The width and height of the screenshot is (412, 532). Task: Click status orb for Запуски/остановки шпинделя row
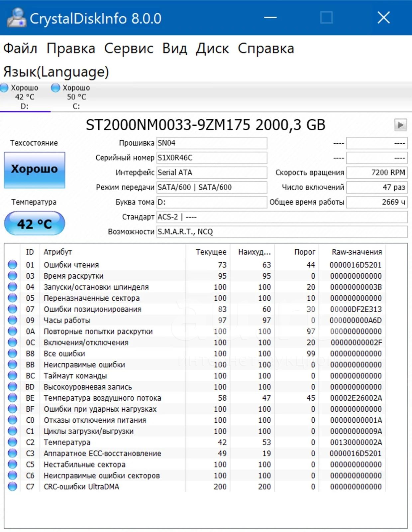[x=13, y=287]
